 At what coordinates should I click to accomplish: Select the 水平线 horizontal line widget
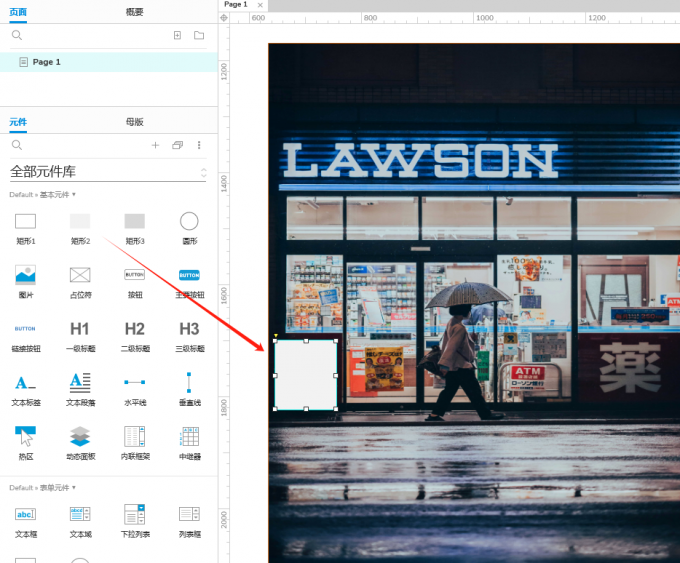(135, 390)
